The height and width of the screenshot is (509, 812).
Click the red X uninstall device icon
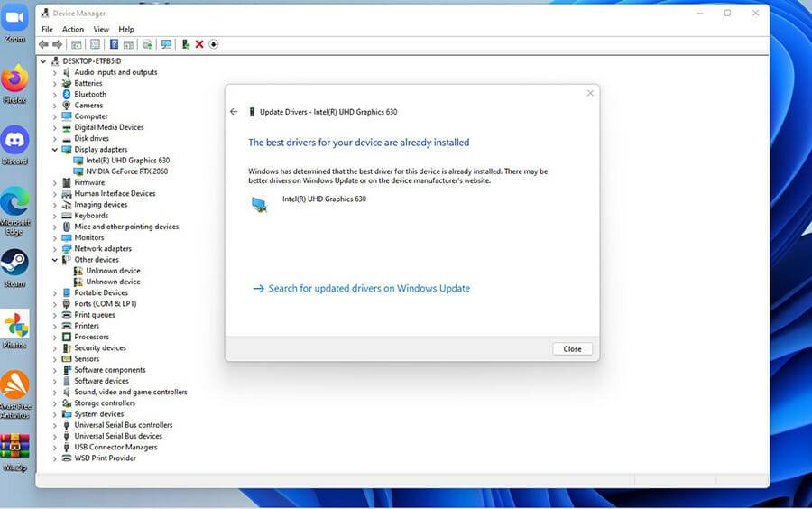(x=198, y=44)
